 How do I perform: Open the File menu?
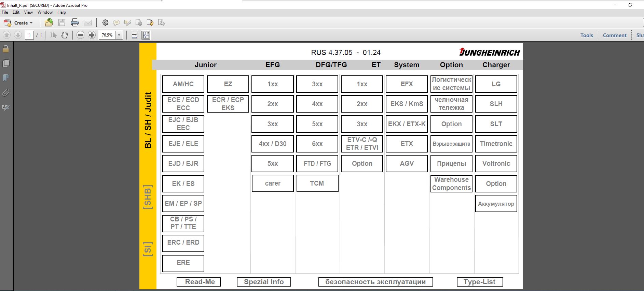tap(5, 12)
